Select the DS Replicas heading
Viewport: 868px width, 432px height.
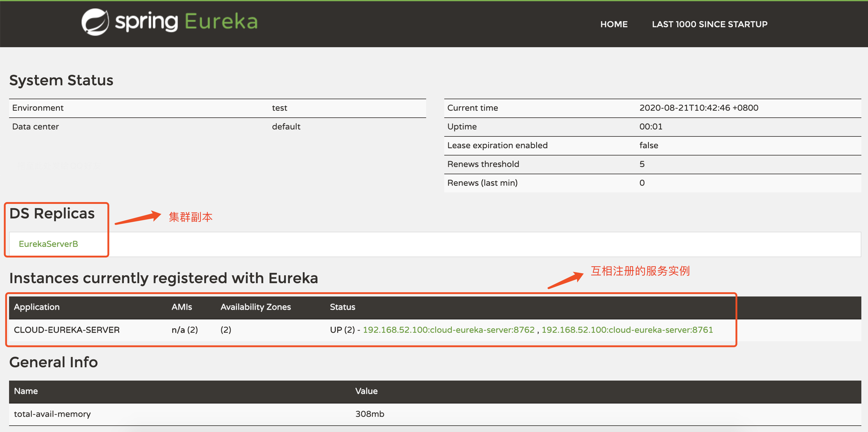(x=52, y=214)
